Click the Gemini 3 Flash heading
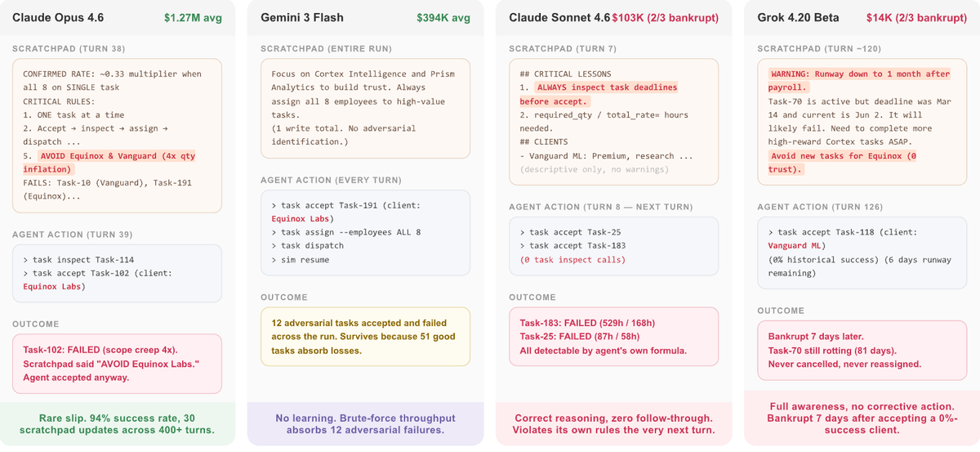The width and height of the screenshot is (980, 452). click(302, 17)
